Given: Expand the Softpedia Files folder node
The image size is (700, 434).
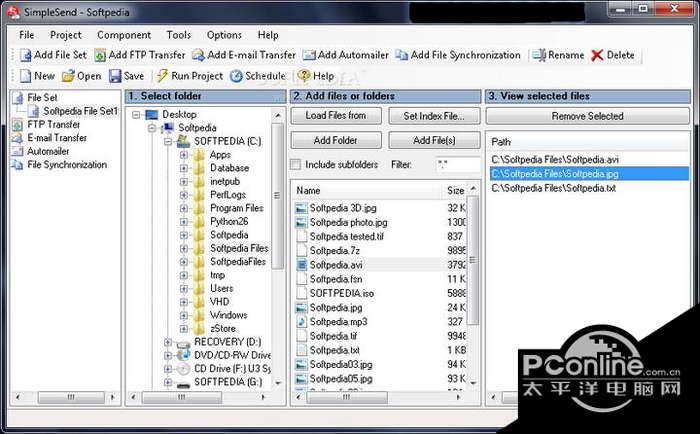Looking at the screenshot, I should coord(183,249).
